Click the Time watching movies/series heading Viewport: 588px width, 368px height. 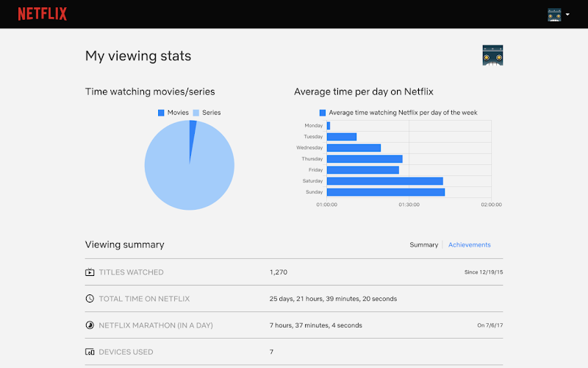(150, 91)
